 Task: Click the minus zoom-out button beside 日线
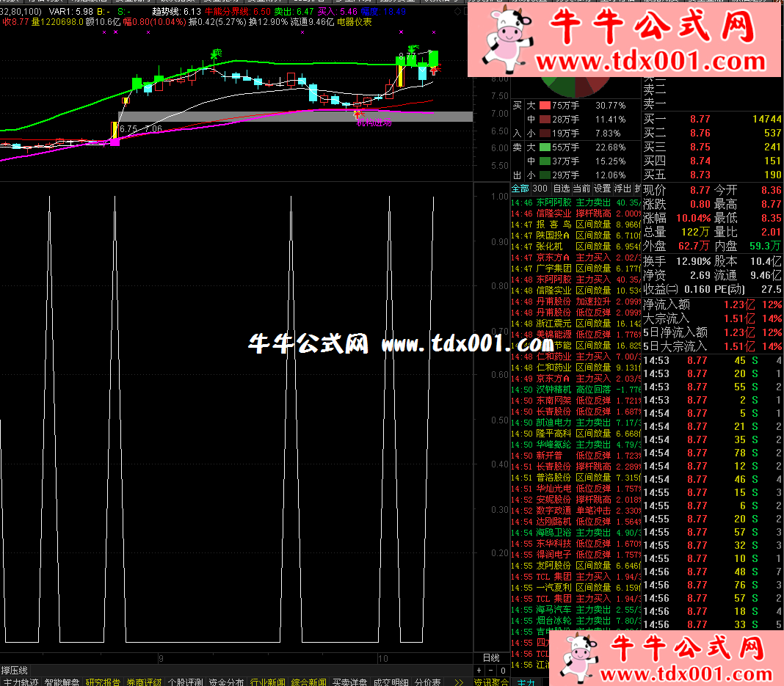[x=491, y=671]
